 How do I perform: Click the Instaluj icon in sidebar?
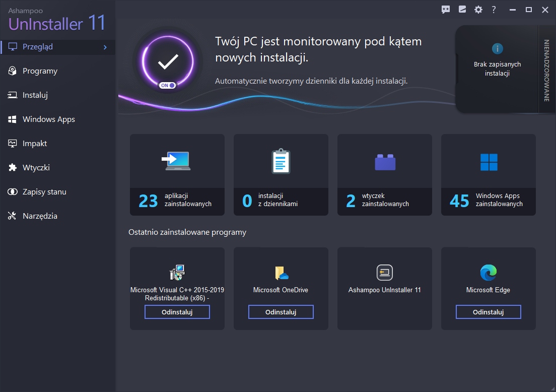tap(13, 95)
